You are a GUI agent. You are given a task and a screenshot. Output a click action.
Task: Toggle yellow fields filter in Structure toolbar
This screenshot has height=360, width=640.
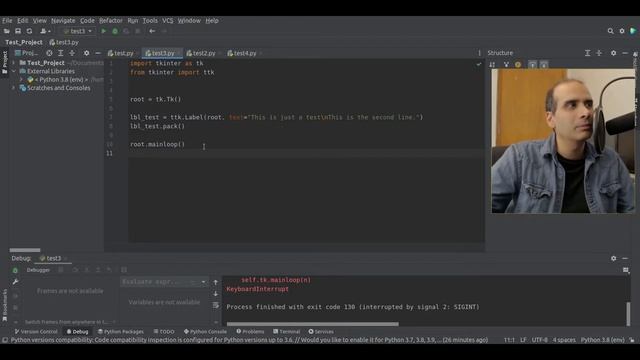click(518, 64)
